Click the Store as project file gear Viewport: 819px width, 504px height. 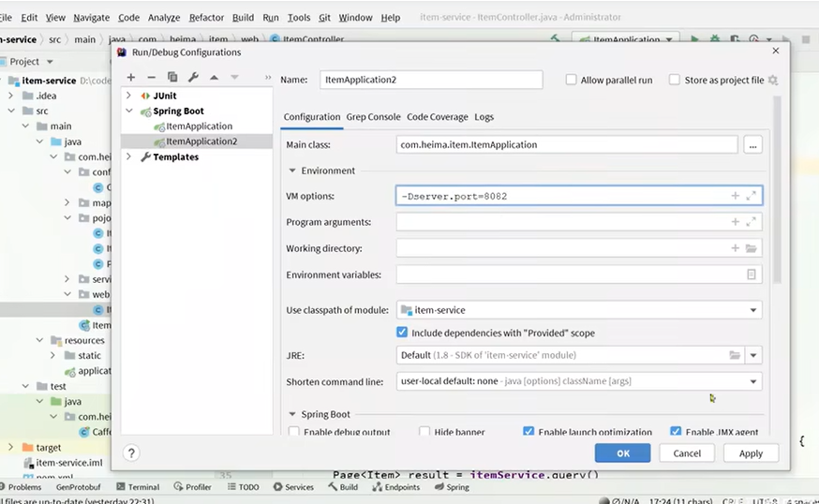click(x=773, y=80)
